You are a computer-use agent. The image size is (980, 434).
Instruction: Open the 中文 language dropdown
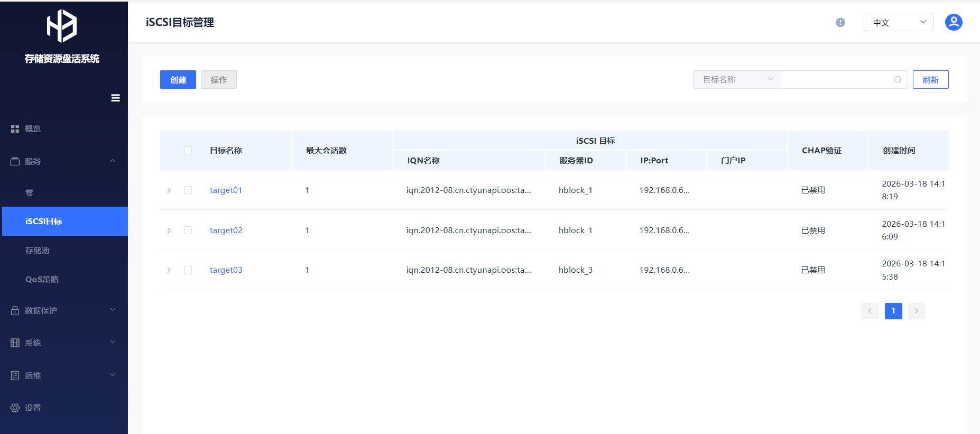pyautogui.click(x=898, y=22)
